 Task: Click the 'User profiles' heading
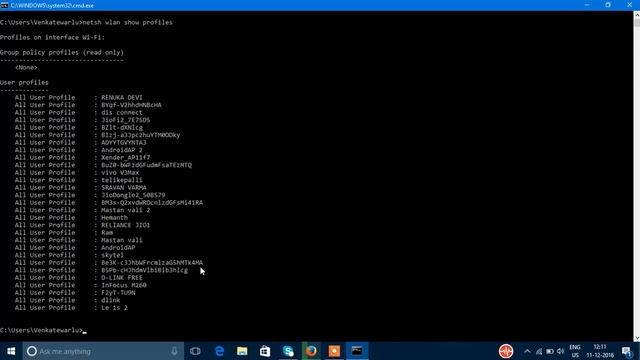point(24,82)
